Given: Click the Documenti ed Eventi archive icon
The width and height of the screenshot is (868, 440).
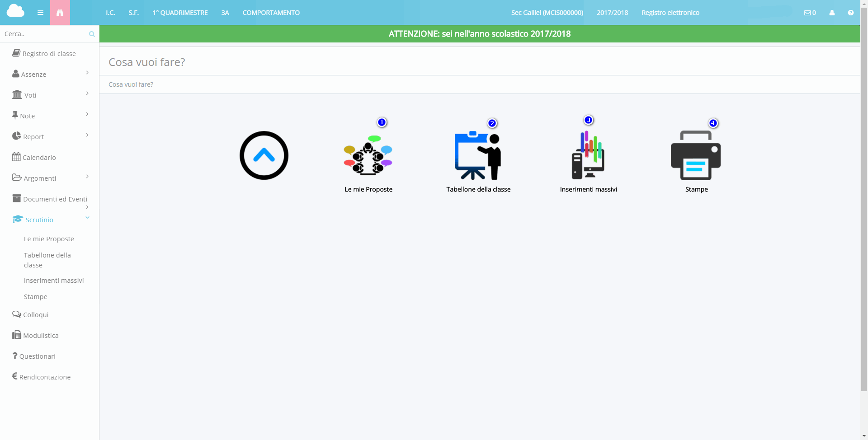Looking at the screenshot, I should point(17,198).
